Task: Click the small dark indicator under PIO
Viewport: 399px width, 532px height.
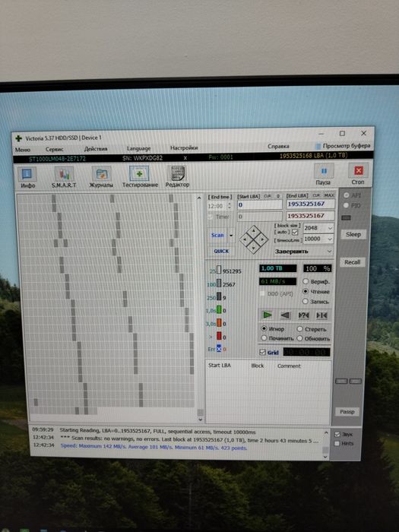Action: tap(346, 217)
